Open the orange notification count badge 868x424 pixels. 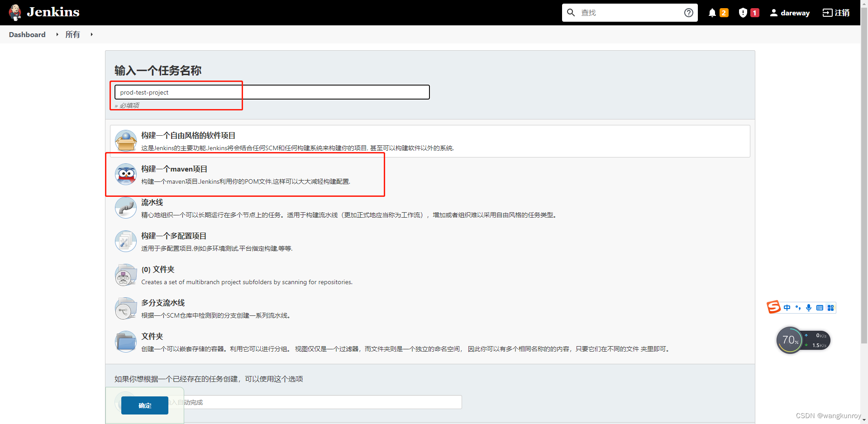point(724,13)
